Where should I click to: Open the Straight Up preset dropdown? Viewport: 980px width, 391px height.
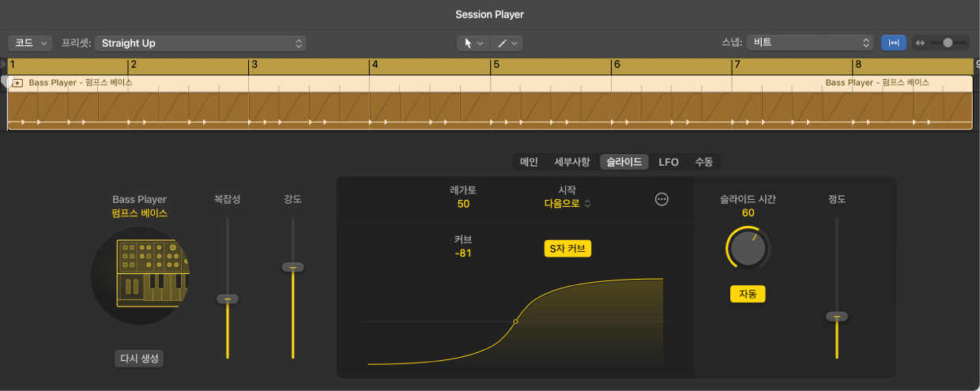(x=201, y=43)
